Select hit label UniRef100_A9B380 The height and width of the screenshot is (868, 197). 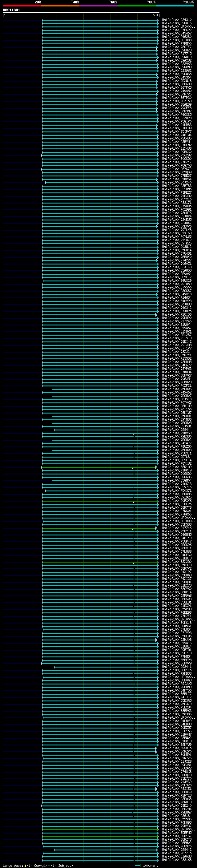177,436
